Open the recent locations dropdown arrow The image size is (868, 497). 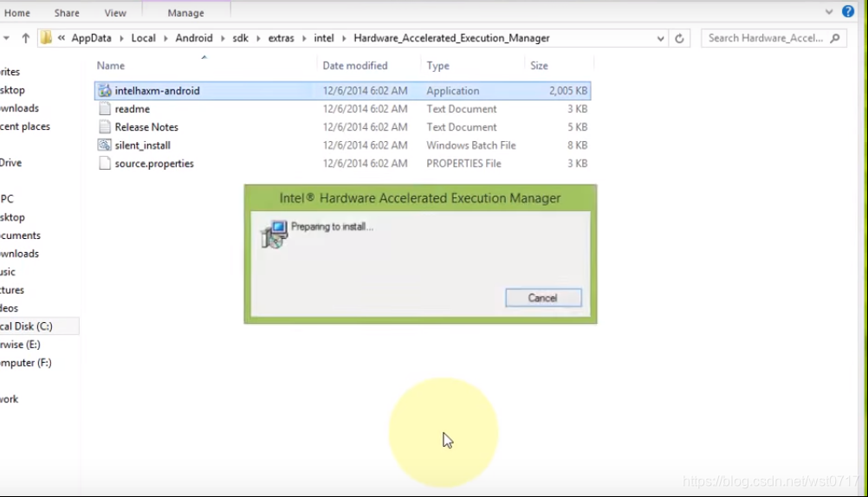(6, 38)
